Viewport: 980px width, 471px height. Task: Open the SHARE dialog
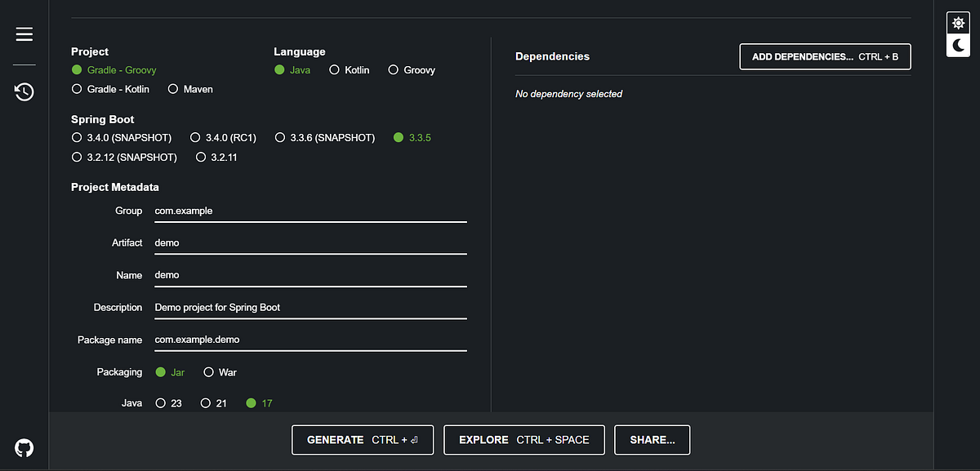652,439
